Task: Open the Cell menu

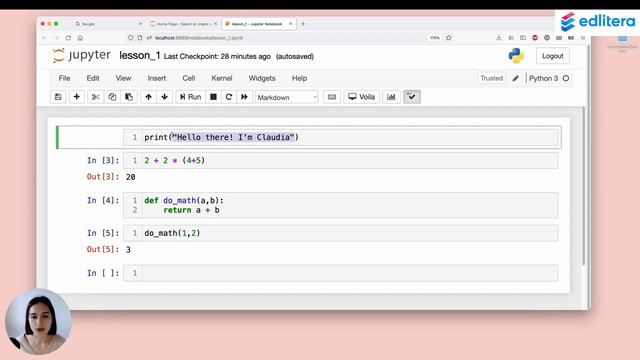Action: [189, 78]
